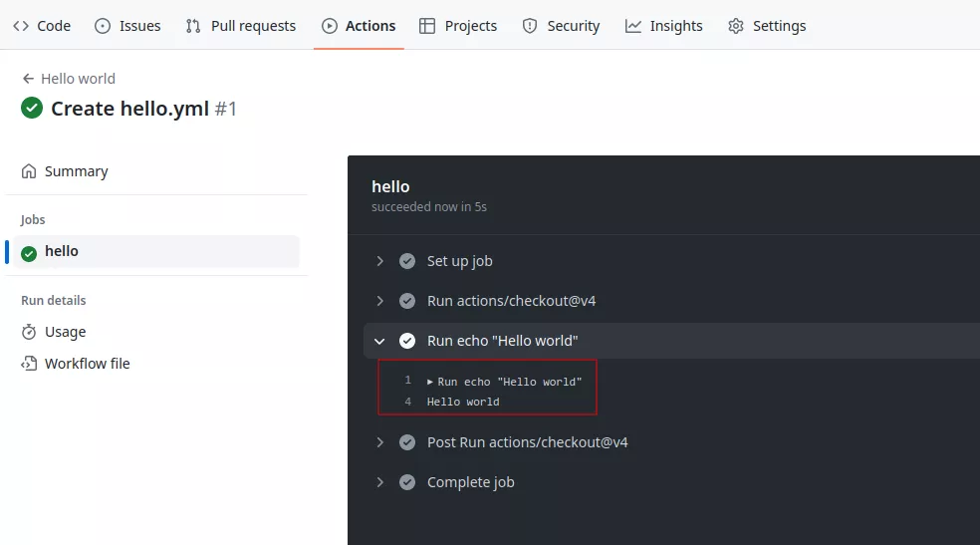The width and height of the screenshot is (980, 545).
Task: Open the Pull requests tab
Action: (253, 26)
